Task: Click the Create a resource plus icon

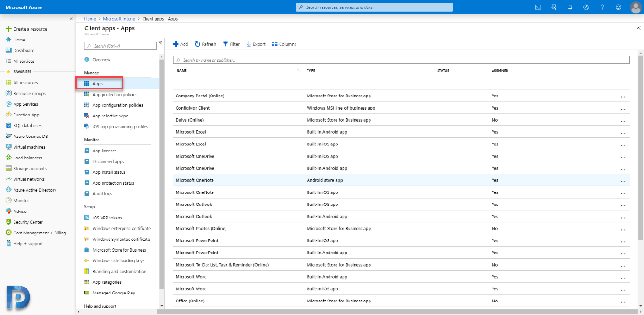Action: pos(8,29)
